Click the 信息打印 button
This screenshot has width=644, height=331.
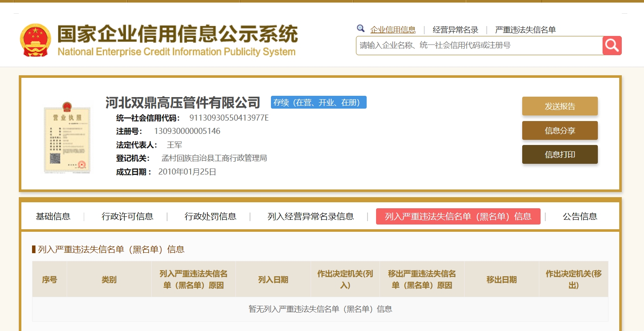559,155
